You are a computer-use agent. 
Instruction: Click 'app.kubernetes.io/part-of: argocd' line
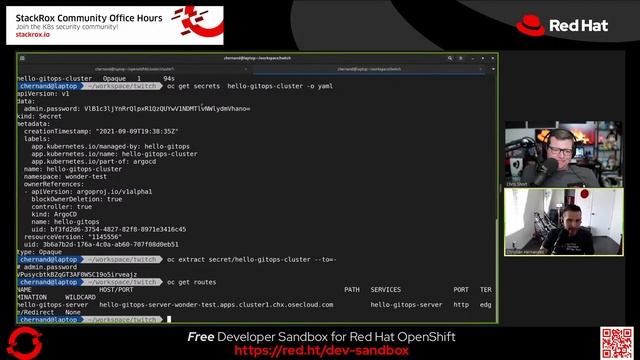[93, 162]
